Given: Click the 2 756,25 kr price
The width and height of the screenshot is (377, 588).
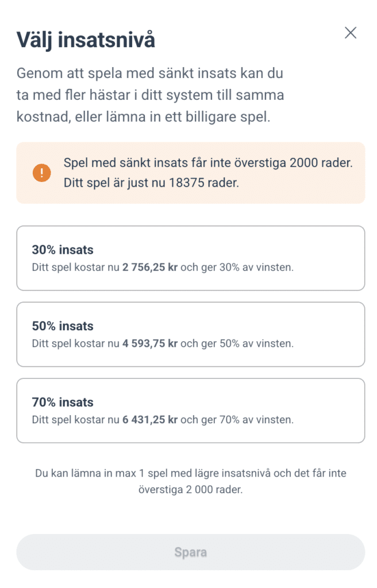Looking at the screenshot, I should [x=150, y=268].
